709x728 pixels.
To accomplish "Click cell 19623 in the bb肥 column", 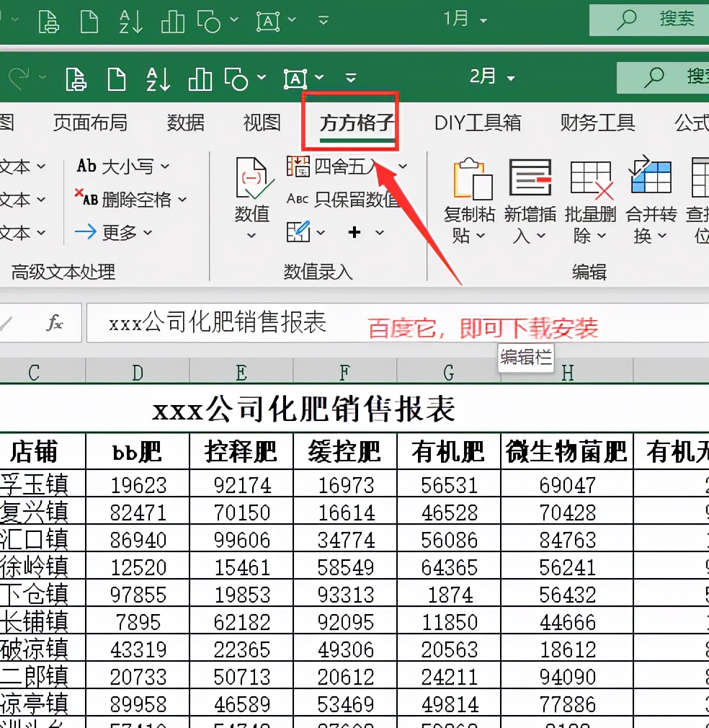I will [x=138, y=484].
